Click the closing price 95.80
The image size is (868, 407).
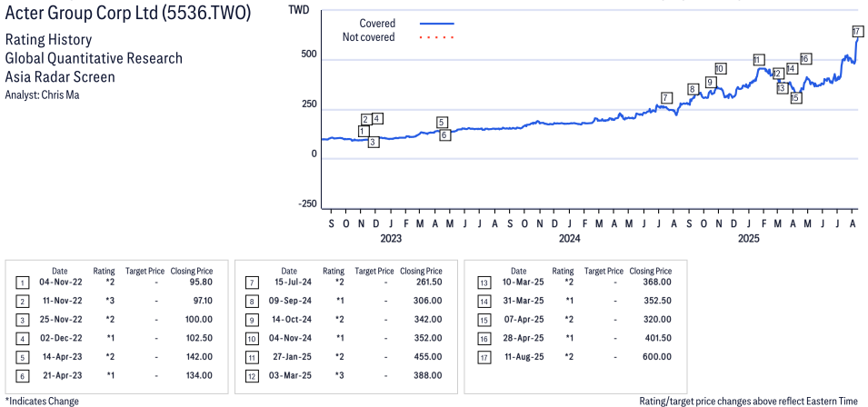pyautogui.click(x=200, y=283)
